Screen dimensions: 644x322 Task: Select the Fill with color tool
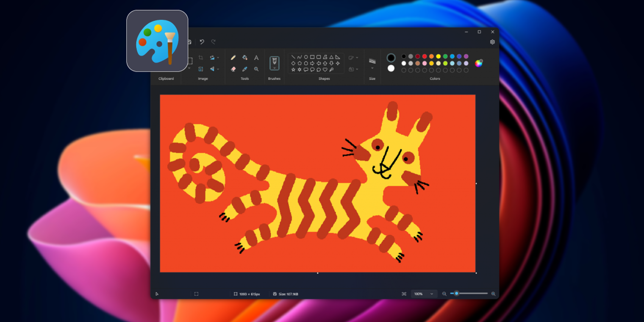246,58
